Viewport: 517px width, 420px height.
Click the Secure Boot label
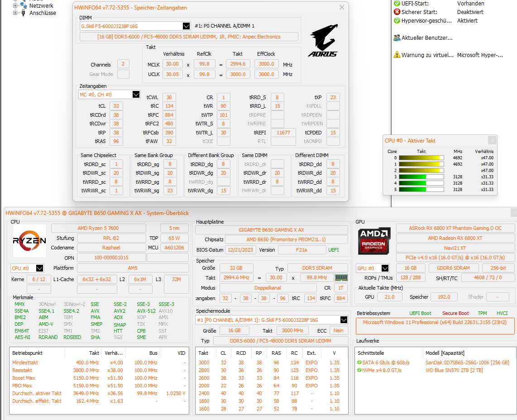tap(455, 313)
